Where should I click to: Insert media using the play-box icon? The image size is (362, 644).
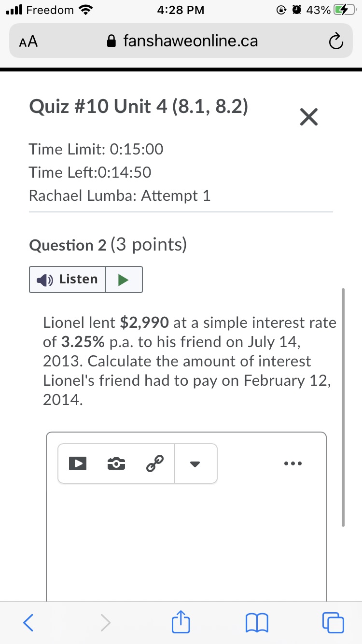[x=77, y=463]
